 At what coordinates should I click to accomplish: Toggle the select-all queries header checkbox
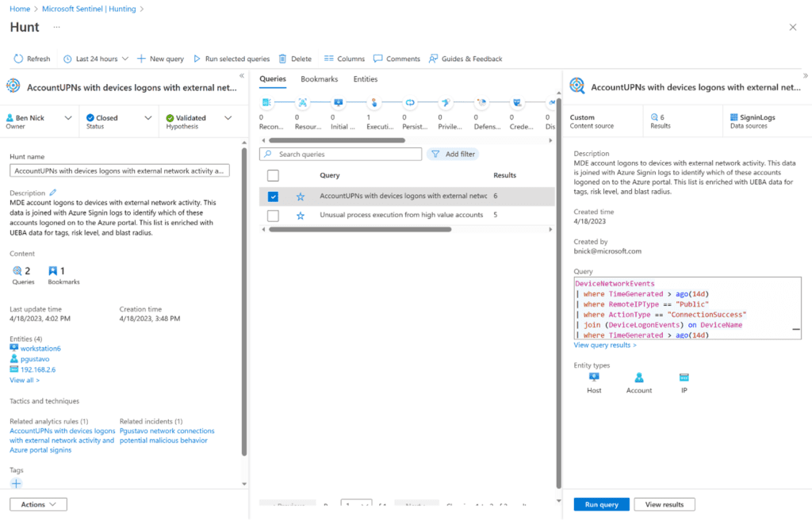tap(274, 175)
